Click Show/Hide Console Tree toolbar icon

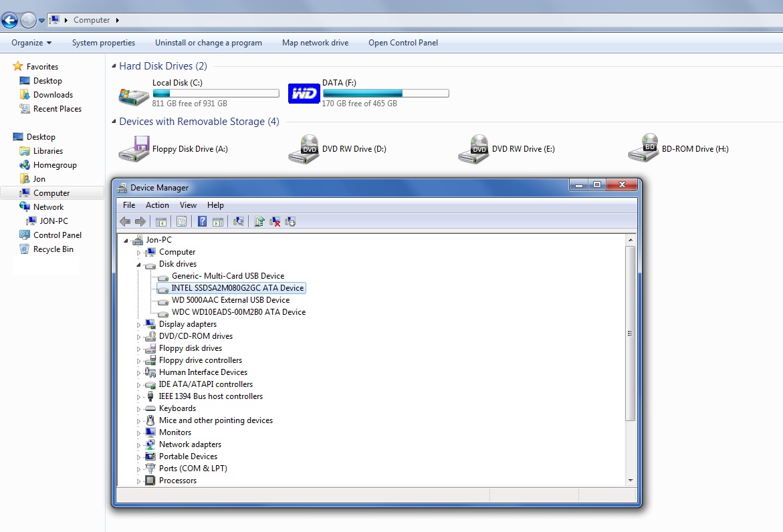pyautogui.click(x=160, y=222)
